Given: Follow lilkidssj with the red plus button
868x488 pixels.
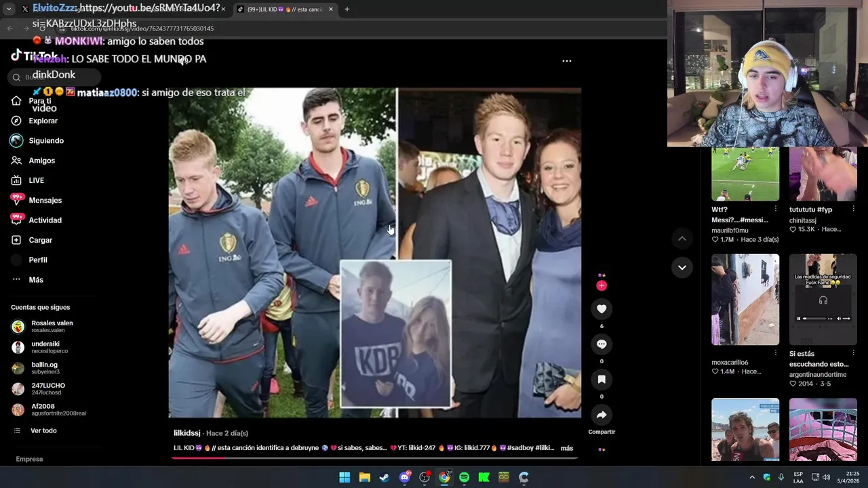Looking at the screenshot, I should (x=601, y=285).
